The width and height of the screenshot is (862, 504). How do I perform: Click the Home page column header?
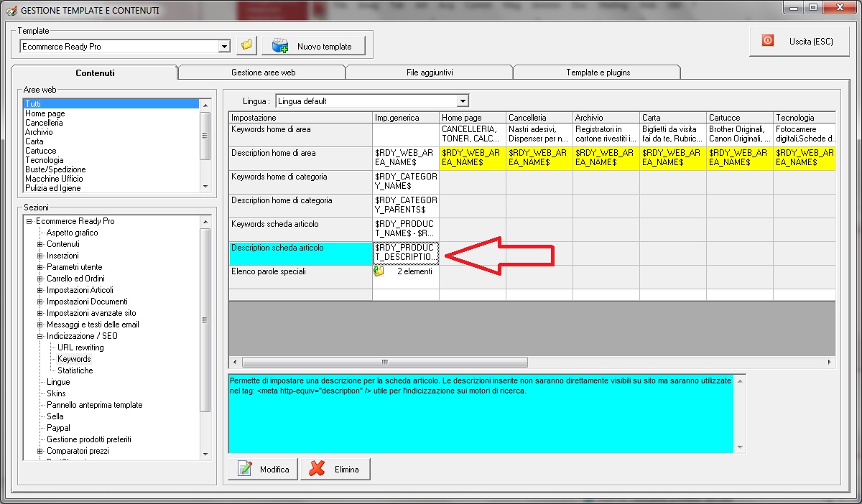[473, 118]
